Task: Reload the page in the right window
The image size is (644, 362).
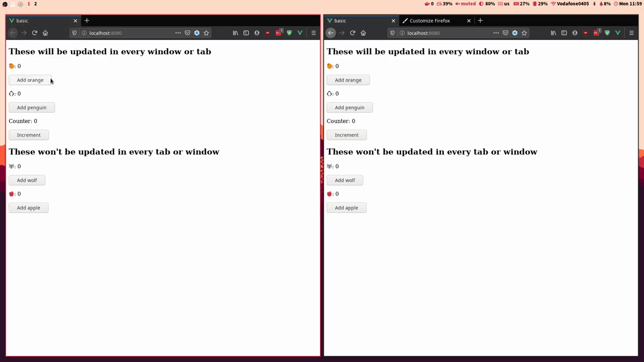Action: 353,33
